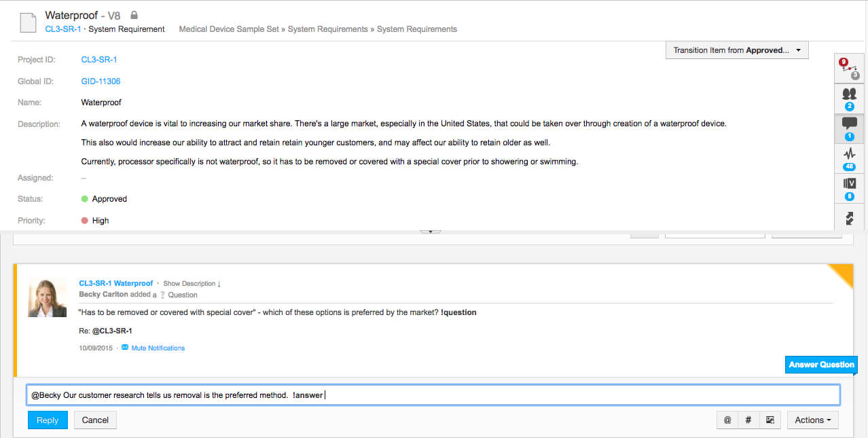Screen dimensions: 868x438
Task: Open the relationships panel icon in sidebar
Action: click(x=849, y=67)
